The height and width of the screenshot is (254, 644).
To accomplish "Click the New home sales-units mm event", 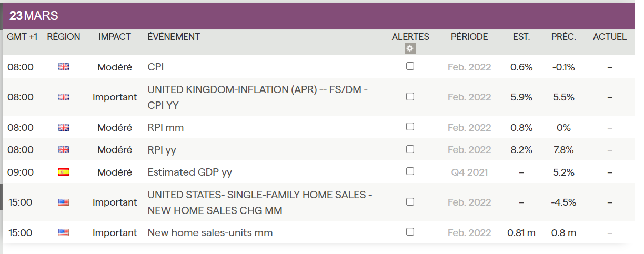I will pyautogui.click(x=210, y=232).
